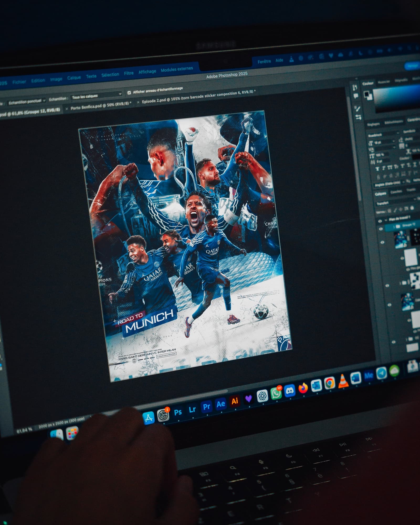Open the Aide menu
The image size is (420, 525).
tap(279, 60)
